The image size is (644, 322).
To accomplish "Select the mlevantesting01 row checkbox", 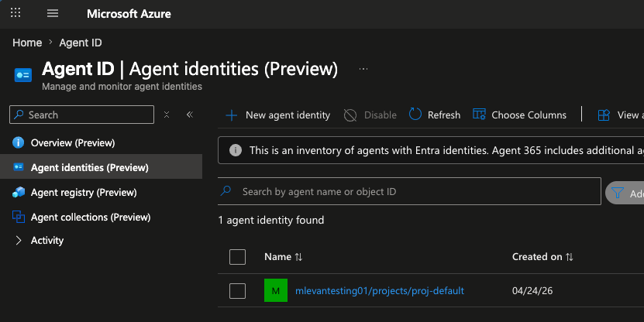I will tap(237, 291).
